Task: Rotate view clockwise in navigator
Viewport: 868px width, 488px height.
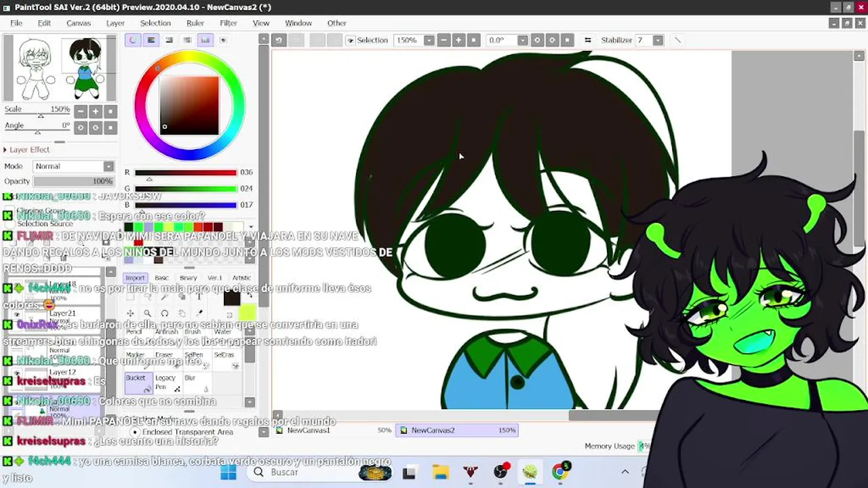Action: (x=96, y=127)
